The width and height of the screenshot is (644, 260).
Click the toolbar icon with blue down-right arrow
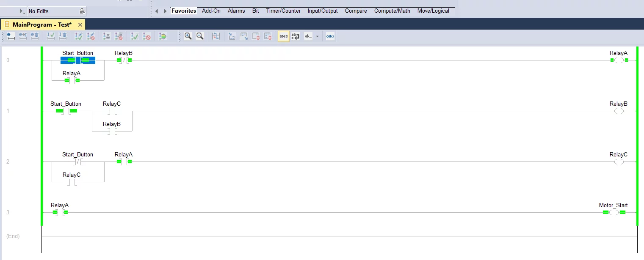(x=244, y=36)
